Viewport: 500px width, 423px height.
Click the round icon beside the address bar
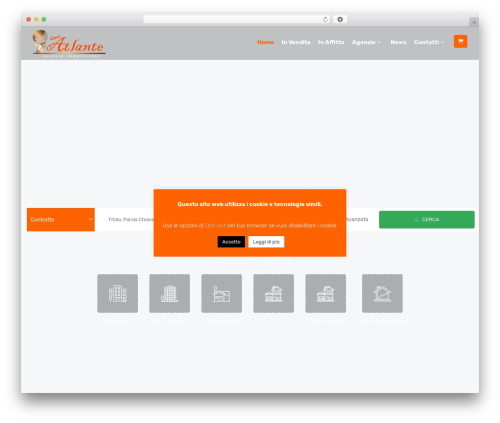[340, 20]
